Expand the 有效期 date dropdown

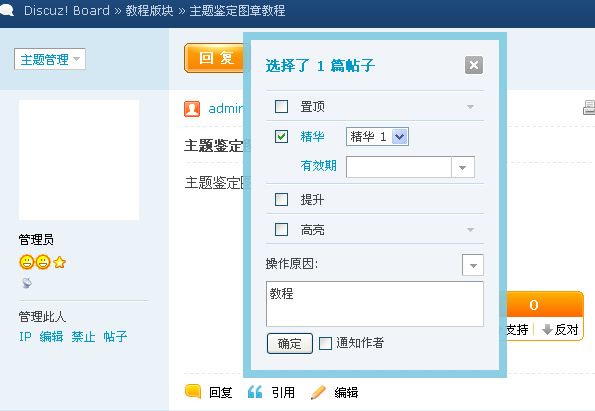(x=463, y=167)
